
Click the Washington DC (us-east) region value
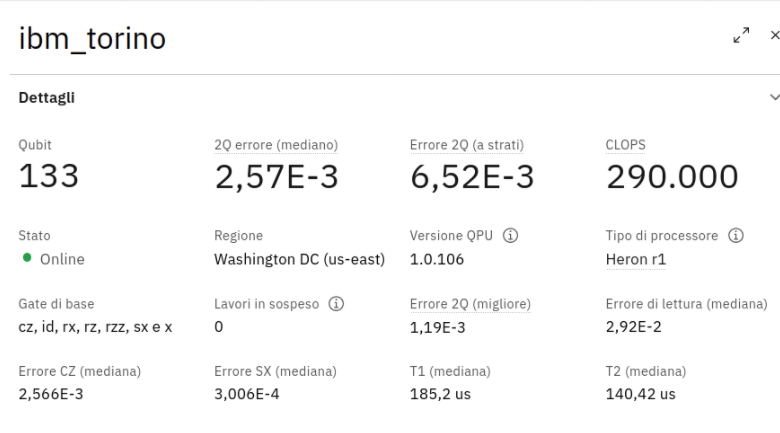click(300, 260)
